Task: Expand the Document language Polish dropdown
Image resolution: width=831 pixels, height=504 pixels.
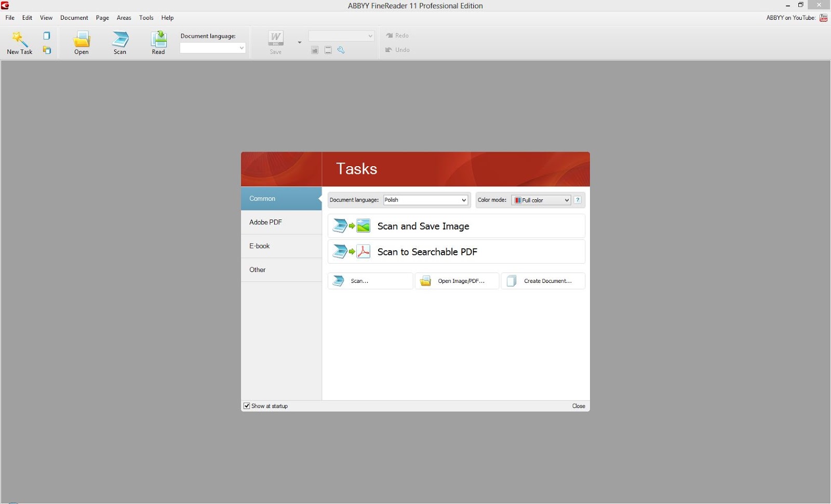Action: 425,200
